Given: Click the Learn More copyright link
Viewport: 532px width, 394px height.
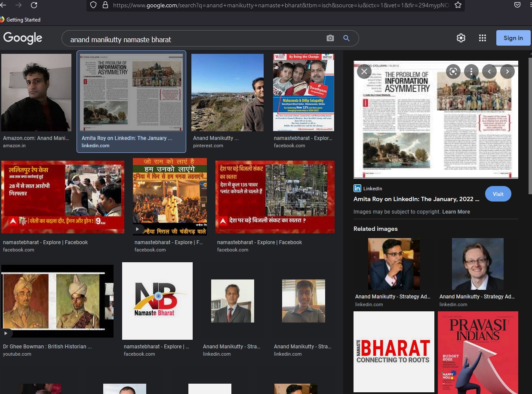Looking at the screenshot, I should 456,212.
